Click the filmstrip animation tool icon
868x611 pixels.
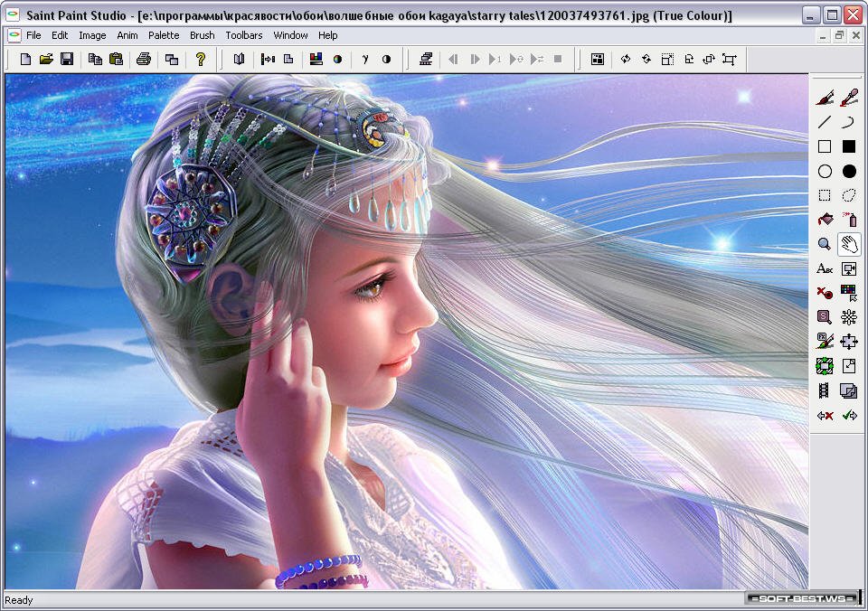(825, 390)
